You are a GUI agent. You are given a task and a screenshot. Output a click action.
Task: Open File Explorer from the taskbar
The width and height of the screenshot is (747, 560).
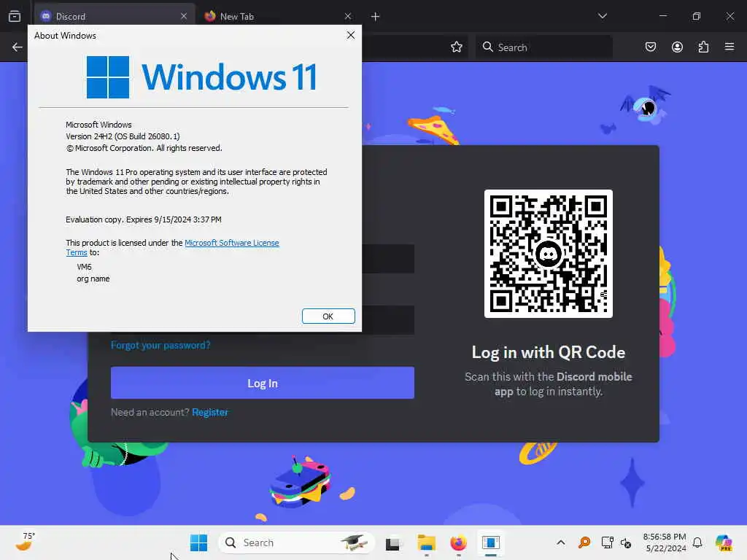[426, 542]
